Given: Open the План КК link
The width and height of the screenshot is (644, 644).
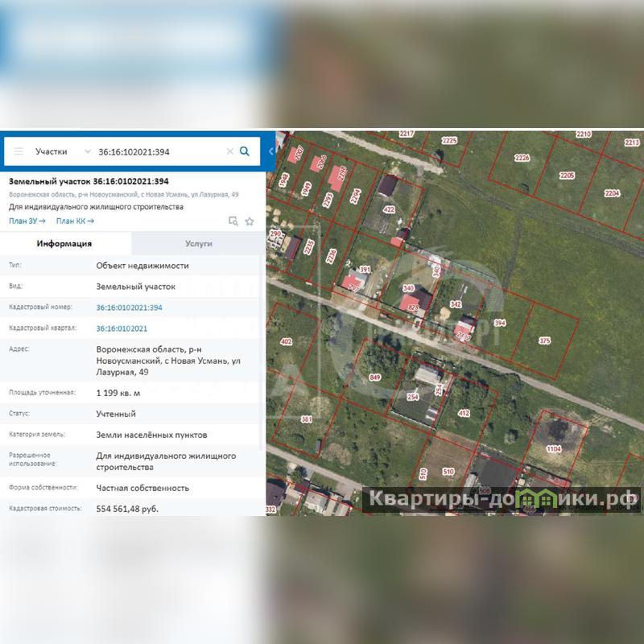Looking at the screenshot, I should [x=75, y=221].
